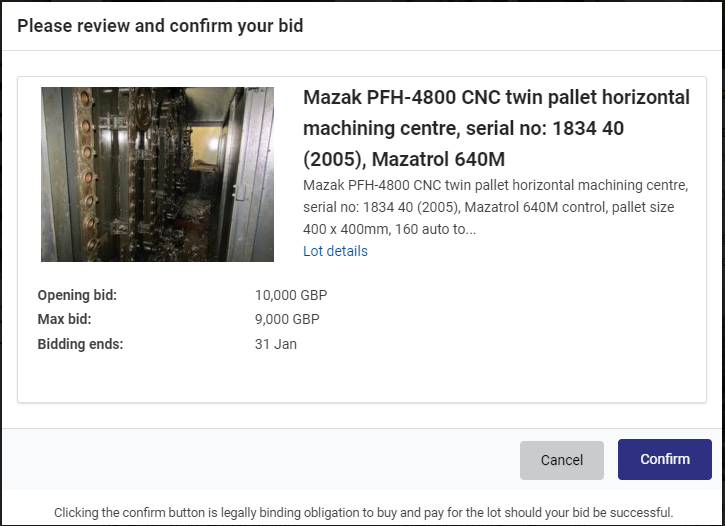
Task: Click the first line of the grey lot description
Action: pos(496,185)
